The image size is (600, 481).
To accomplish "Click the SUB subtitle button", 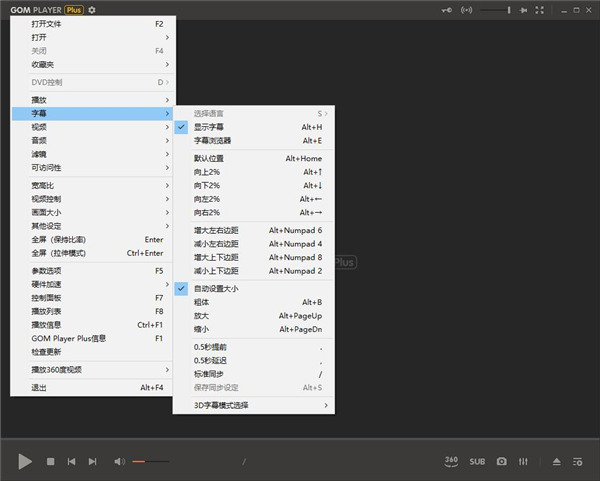I will (477, 462).
